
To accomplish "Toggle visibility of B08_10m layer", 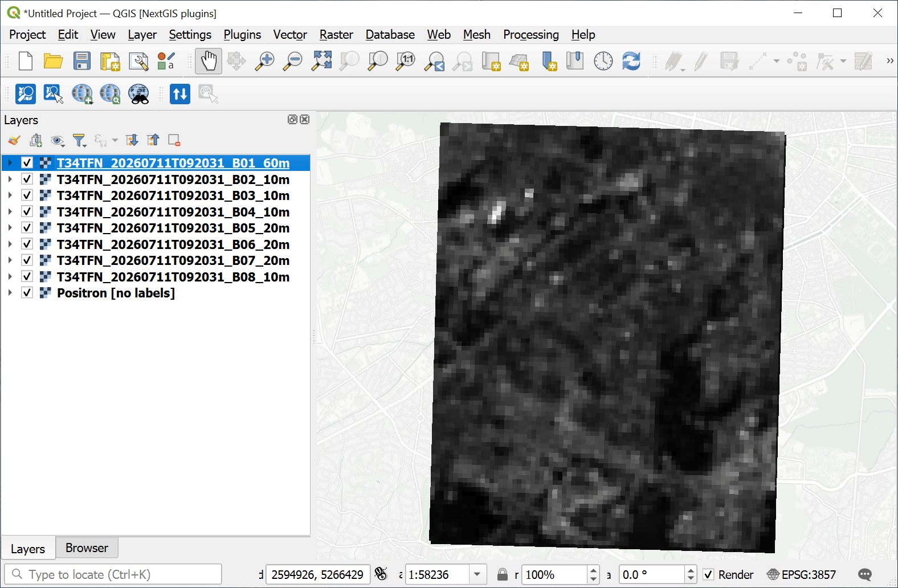I will pos(27,276).
